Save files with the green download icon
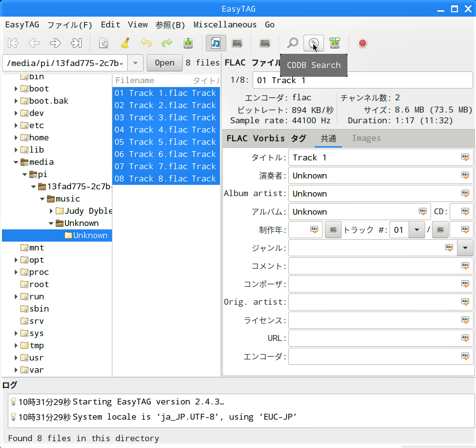The image size is (476, 448). coord(188,43)
